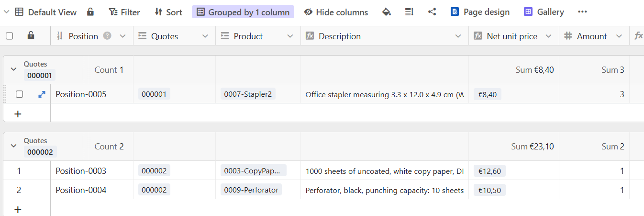
Task: Check the Position-0005 row checkbox
Action: tap(19, 94)
